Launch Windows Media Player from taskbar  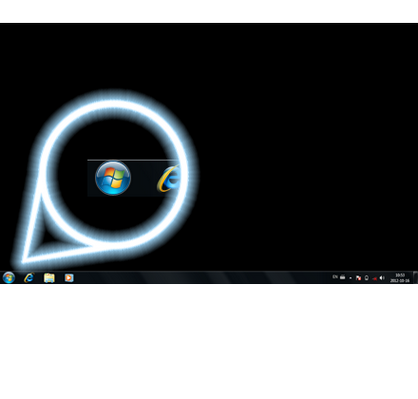coord(69,278)
